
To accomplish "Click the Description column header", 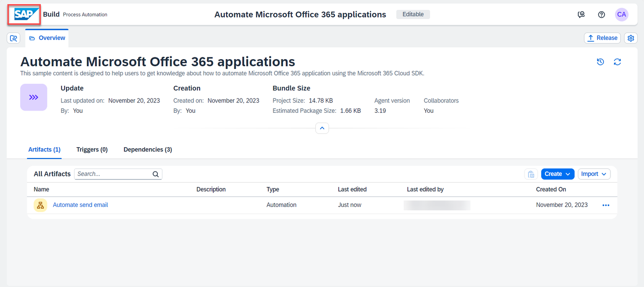I will pyautogui.click(x=211, y=189).
